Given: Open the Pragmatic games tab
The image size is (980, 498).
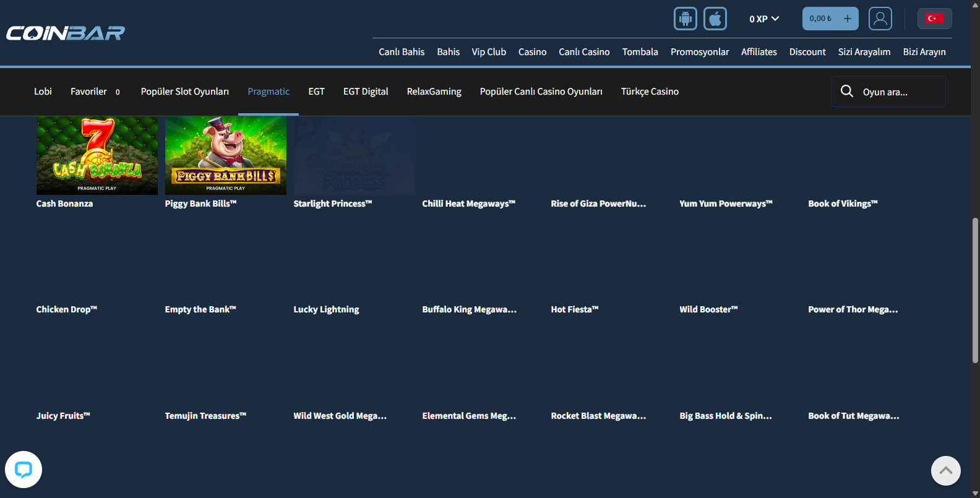Looking at the screenshot, I should pyautogui.click(x=269, y=92).
